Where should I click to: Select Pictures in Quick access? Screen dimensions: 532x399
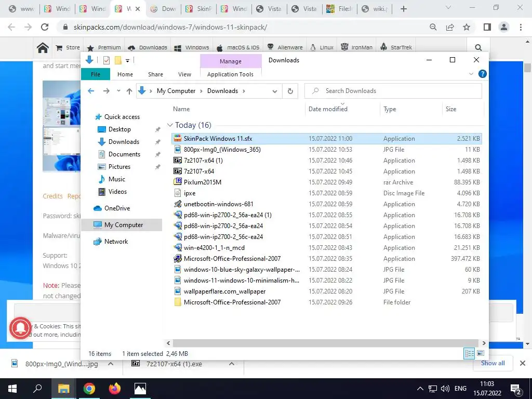click(119, 167)
